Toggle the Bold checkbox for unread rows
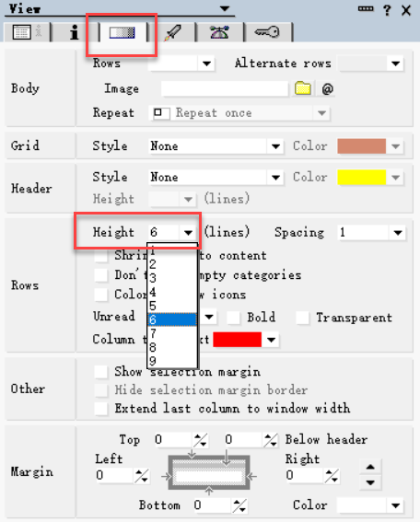Screen dimensions: 420x522 [233, 318]
